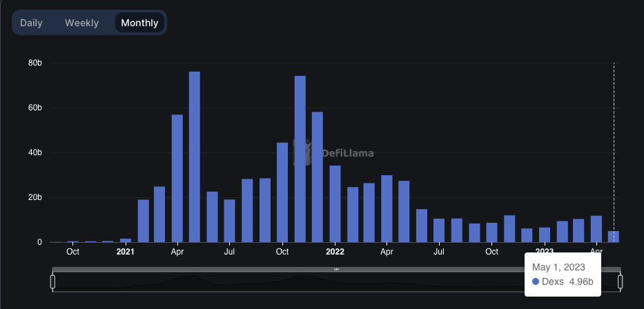644x309 pixels.
Task: Click the blue Dexs legend dot in tooltip
Action: 536,281
